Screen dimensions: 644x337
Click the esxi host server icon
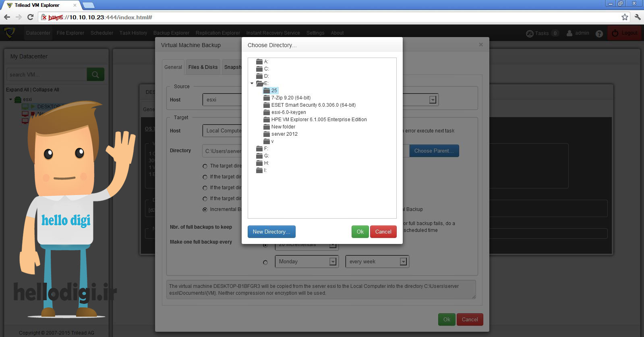tap(18, 99)
